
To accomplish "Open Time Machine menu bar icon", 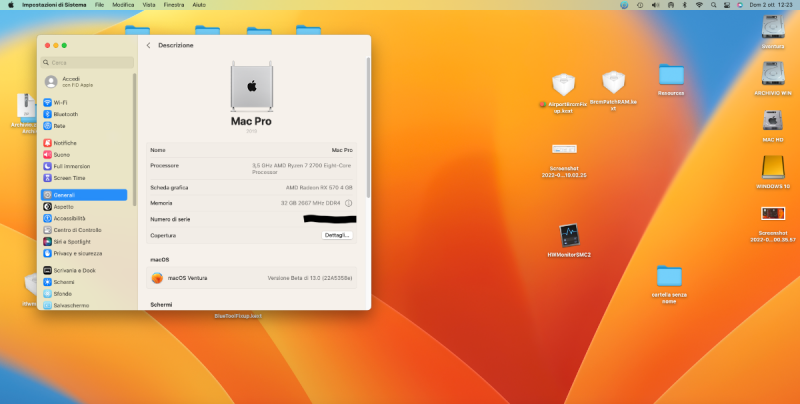I will pos(640,5).
